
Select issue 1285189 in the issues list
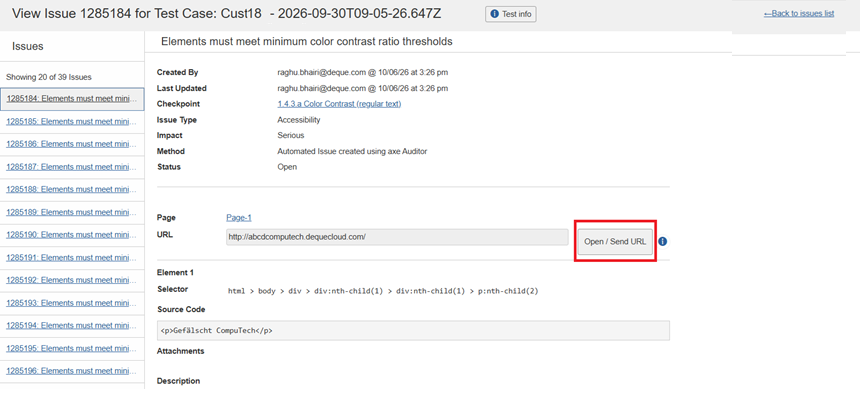pyautogui.click(x=72, y=212)
